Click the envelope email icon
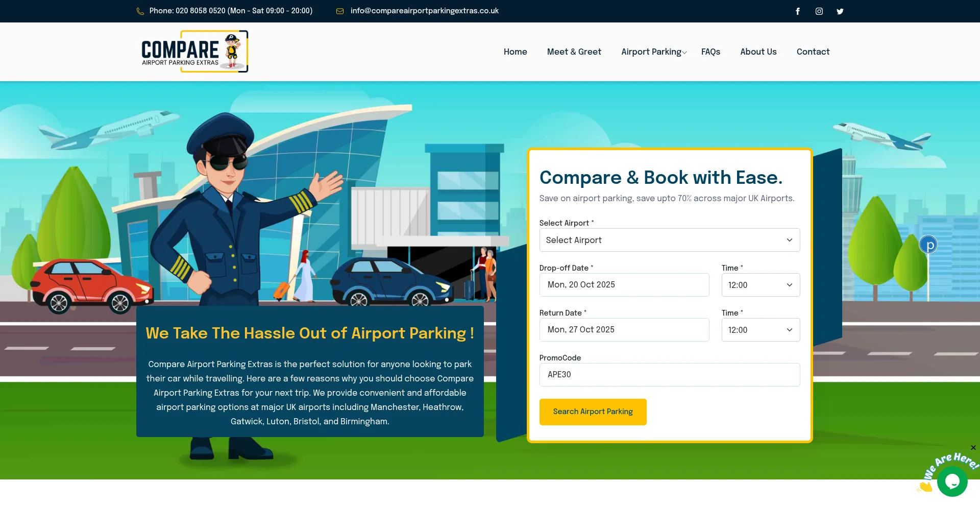This screenshot has width=980, height=507. 340,11
